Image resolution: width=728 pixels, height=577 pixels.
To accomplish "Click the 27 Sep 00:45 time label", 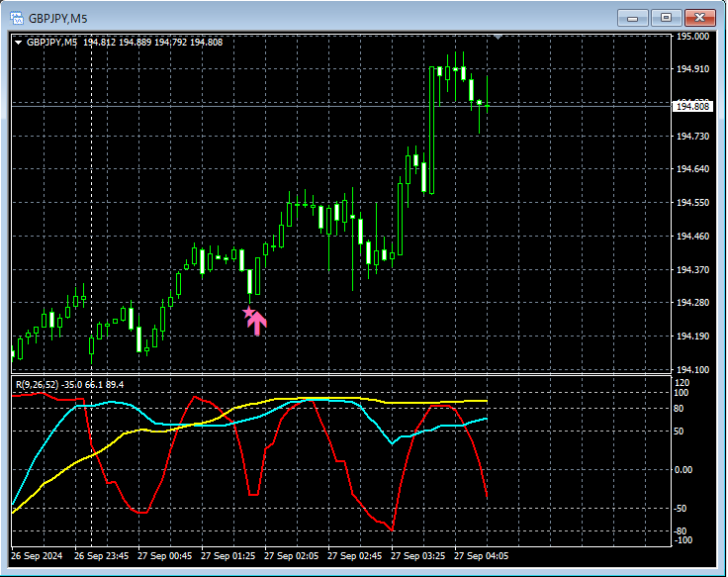I will coord(165,555).
